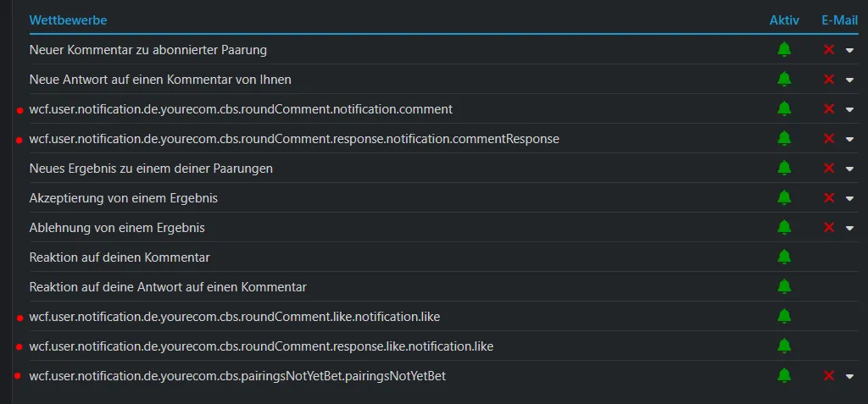868x404 pixels.
Task: Click the green bell for Neue Antwort auf einen Kommentar
Action: [784, 80]
